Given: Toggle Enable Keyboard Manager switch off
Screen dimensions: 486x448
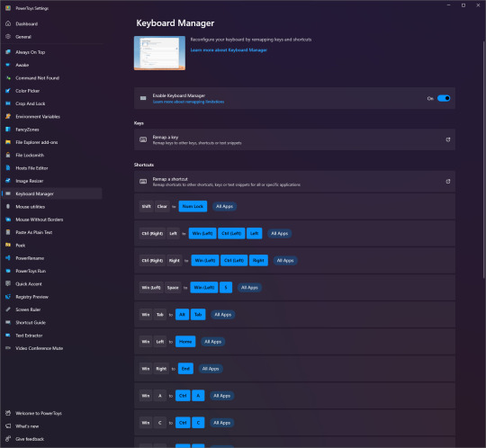Looking at the screenshot, I should [x=444, y=98].
